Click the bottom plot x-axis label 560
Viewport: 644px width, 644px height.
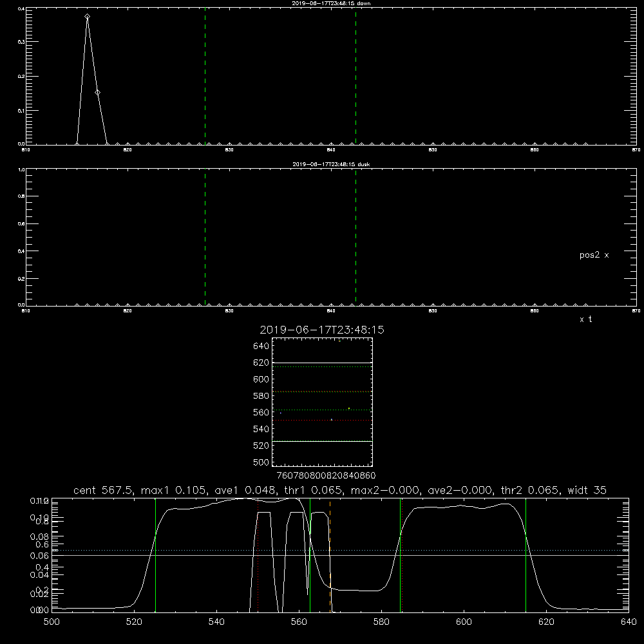[299, 622]
